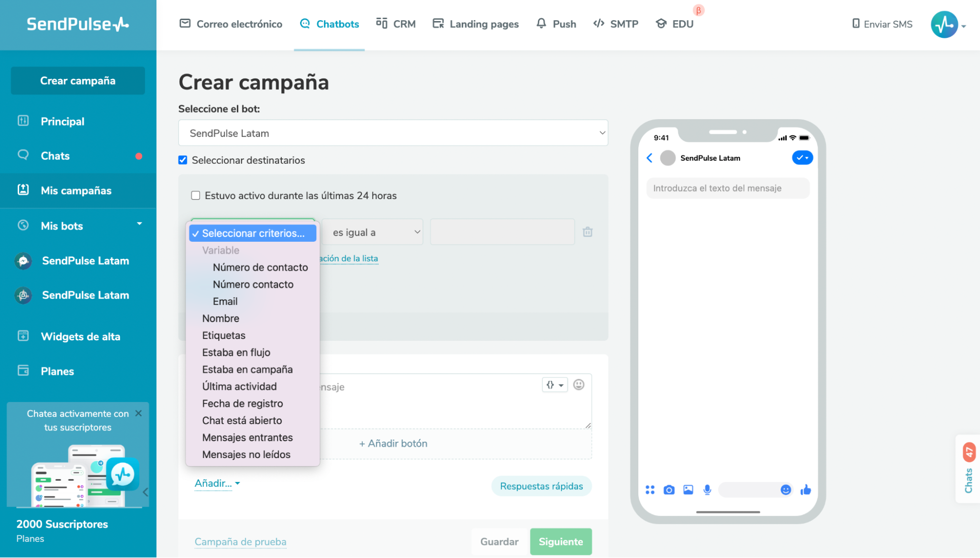Viewport: 980px width, 558px height.
Task: Click the phone preview camera icon
Action: tap(669, 490)
